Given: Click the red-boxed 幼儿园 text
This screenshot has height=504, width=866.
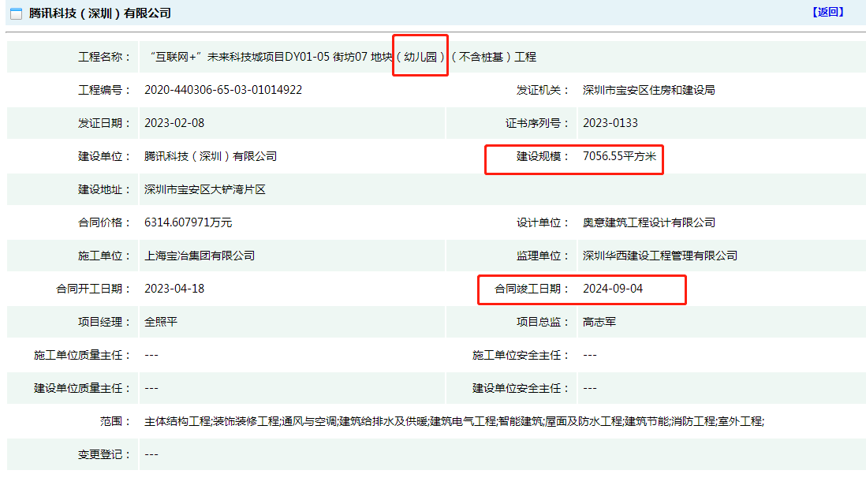Looking at the screenshot, I should pyautogui.click(x=421, y=57).
